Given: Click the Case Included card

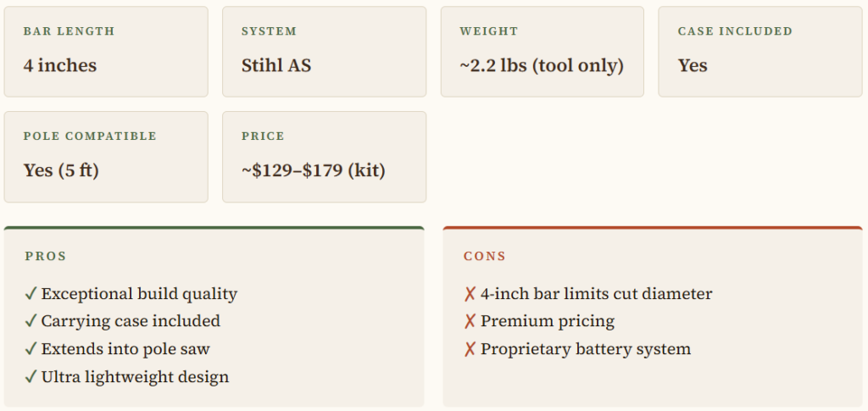Looking at the screenshot, I should point(759,52).
